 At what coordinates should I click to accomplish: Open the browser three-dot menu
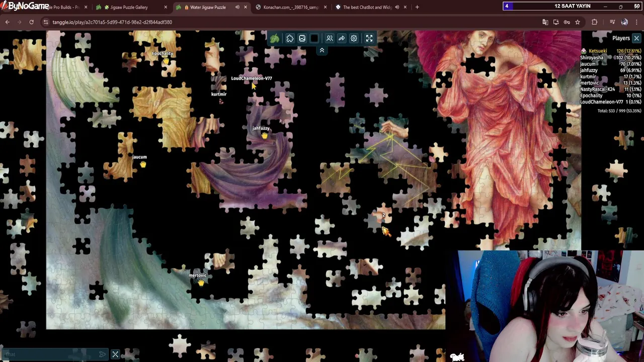click(x=637, y=22)
